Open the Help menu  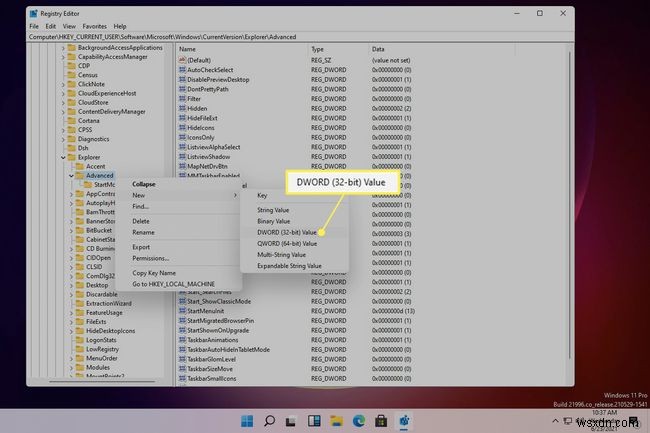pos(120,26)
